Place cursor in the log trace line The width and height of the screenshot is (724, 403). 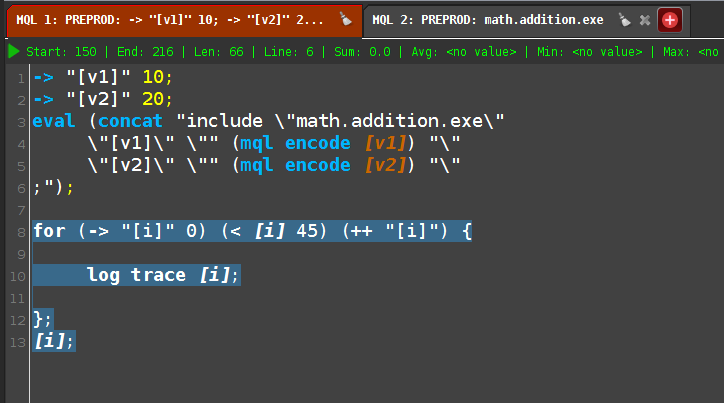pos(163,275)
